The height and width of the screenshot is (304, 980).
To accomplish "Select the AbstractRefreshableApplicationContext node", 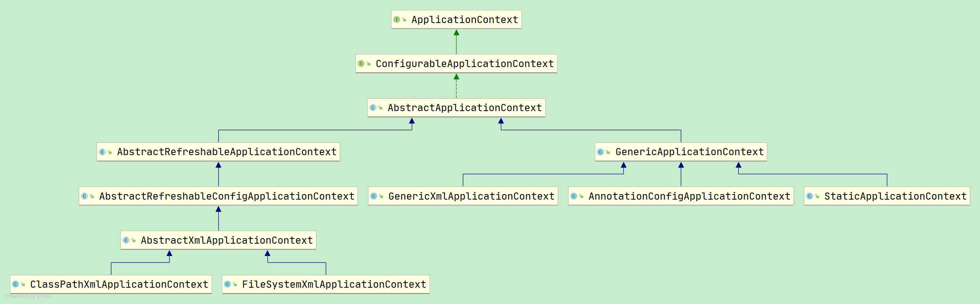I will point(227,152).
